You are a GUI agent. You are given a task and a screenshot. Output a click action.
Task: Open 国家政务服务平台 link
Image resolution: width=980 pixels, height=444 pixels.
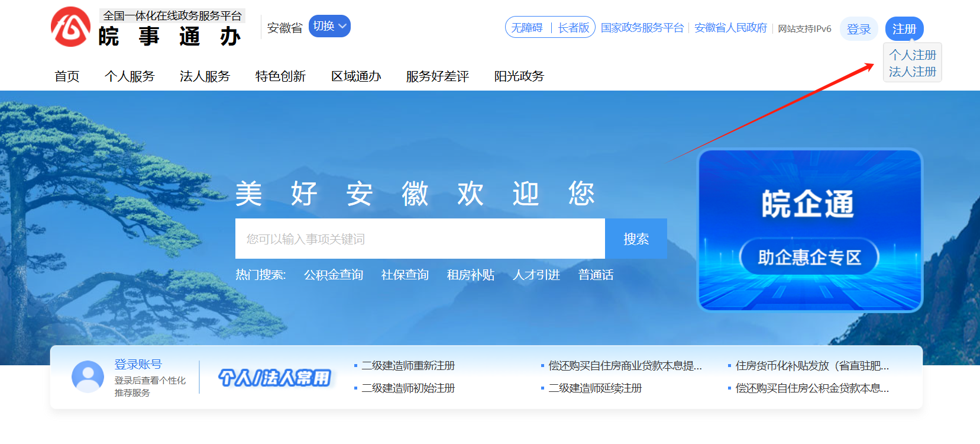642,28
